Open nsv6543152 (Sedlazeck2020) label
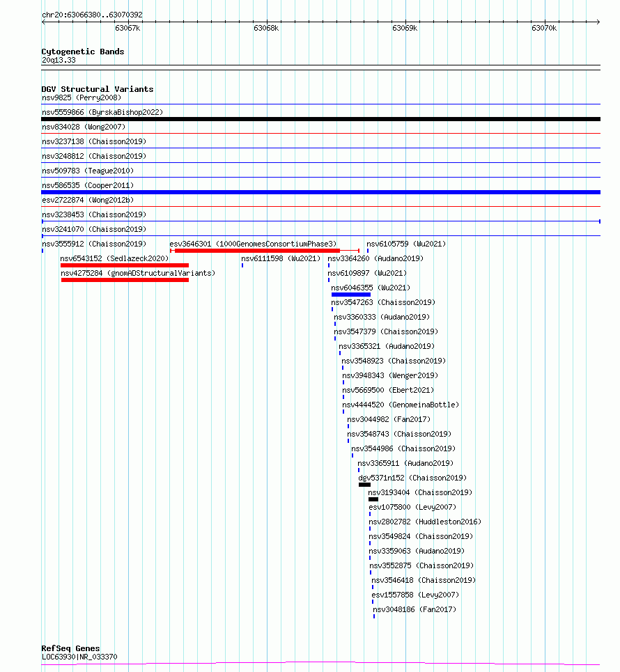The width and height of the screenshot is (620, 672). click(114, 258)
